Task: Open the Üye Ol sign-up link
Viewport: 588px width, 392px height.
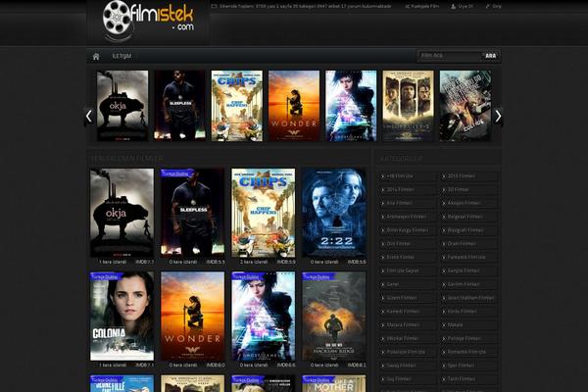Action: (462, 6)
